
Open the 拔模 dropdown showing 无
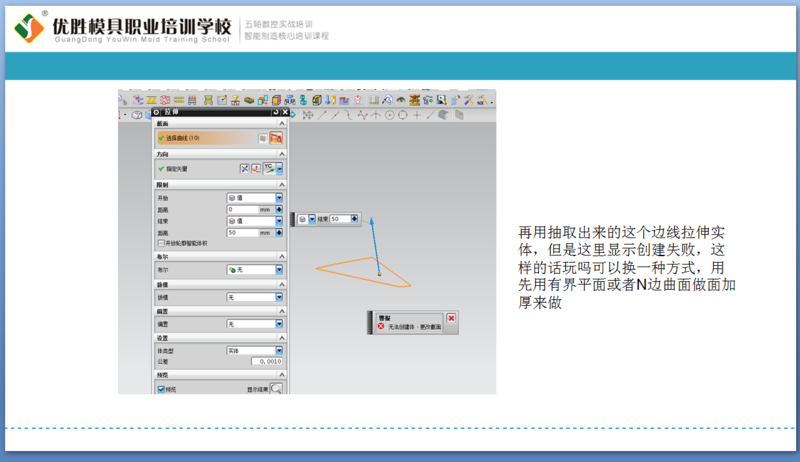click(x=255, y=297)
